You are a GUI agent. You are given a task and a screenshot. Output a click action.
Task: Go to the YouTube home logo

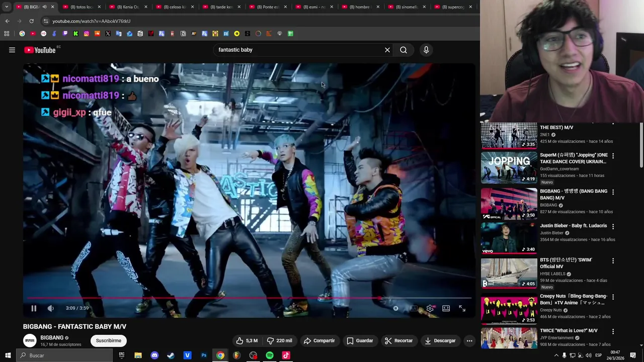(40, 50)
